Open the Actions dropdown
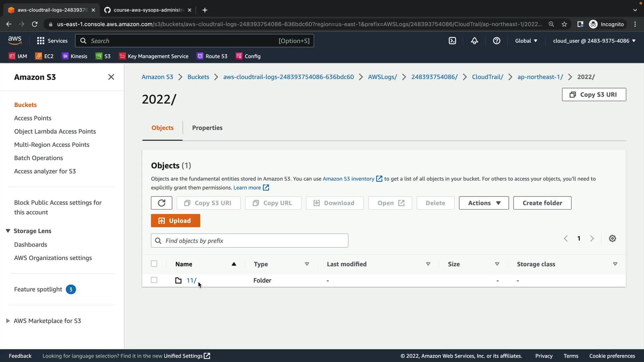Screen dimensions: 644x362 pyautogui.click(x=484, y=203)
